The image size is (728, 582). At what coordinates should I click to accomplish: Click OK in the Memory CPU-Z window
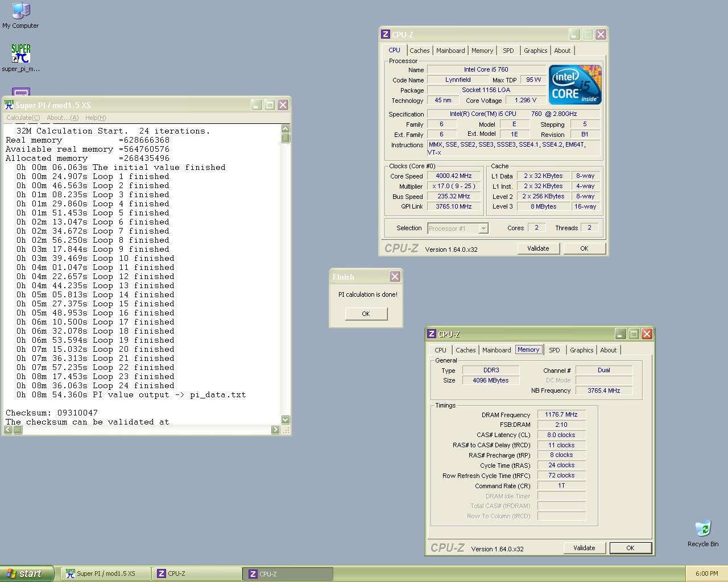pos(630,548)
